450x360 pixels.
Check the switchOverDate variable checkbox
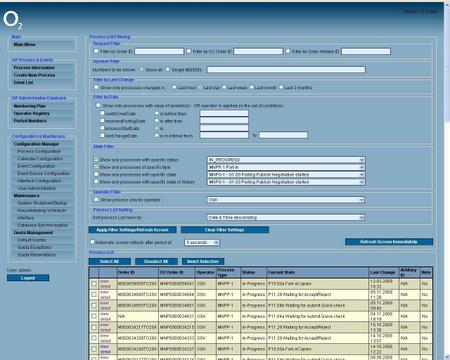102,113
